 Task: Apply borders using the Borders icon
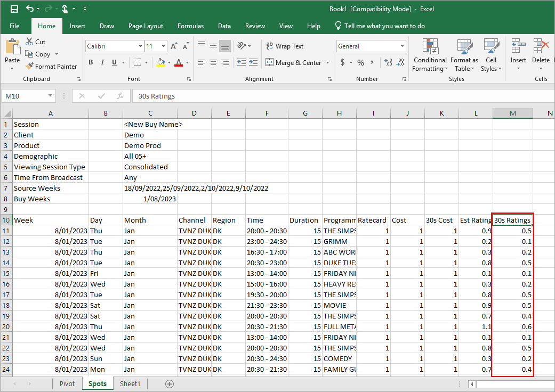138,62
